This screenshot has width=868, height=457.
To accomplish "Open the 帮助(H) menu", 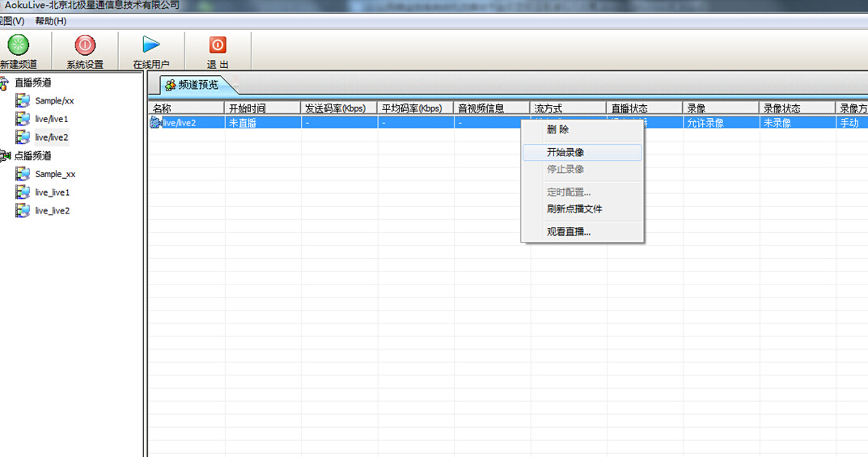I will 50,21.
